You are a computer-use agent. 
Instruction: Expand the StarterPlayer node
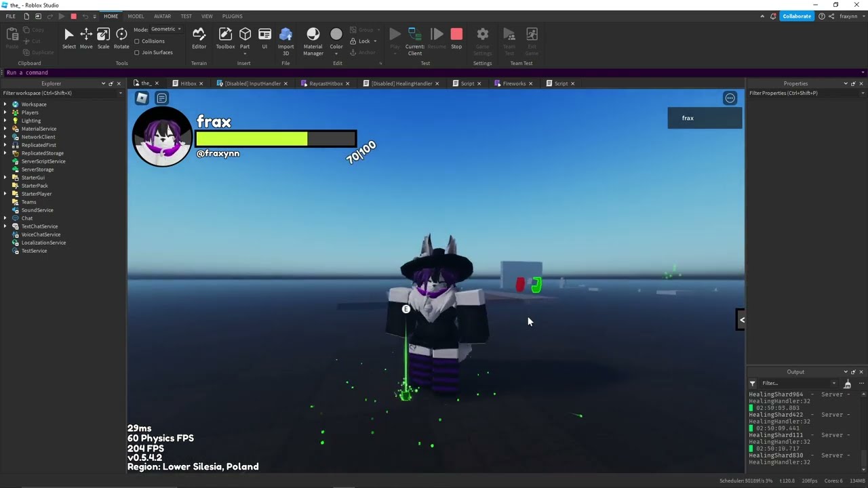tap(5, 194)
